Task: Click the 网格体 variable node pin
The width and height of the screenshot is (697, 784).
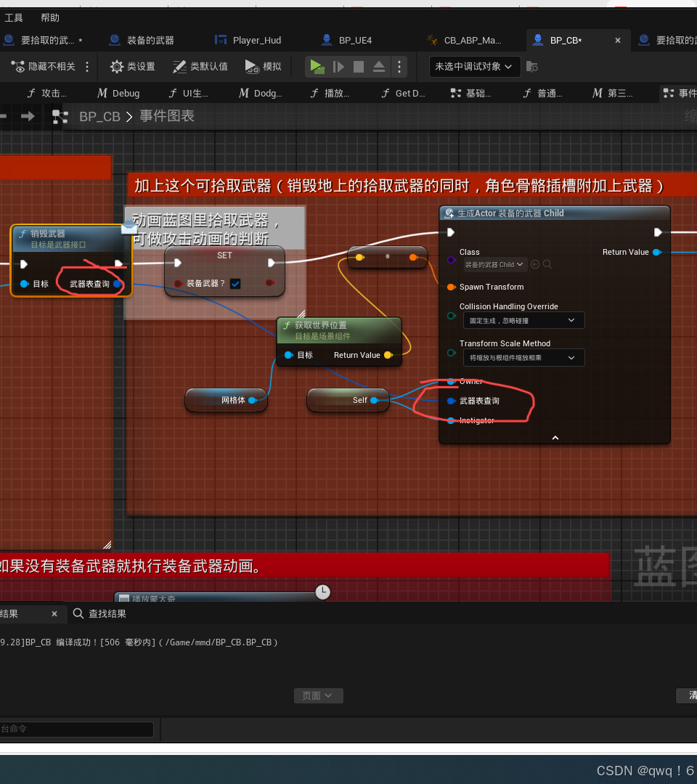Action: 253,400
